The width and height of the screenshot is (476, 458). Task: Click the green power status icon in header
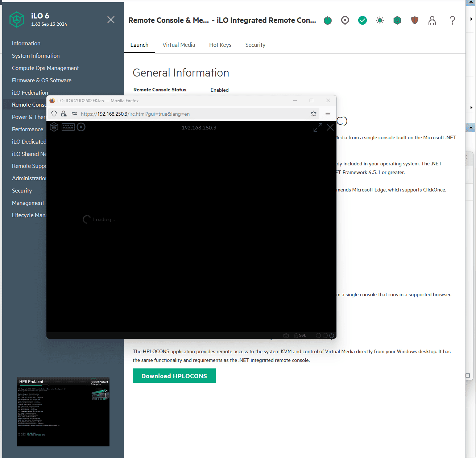pos(328,20)
